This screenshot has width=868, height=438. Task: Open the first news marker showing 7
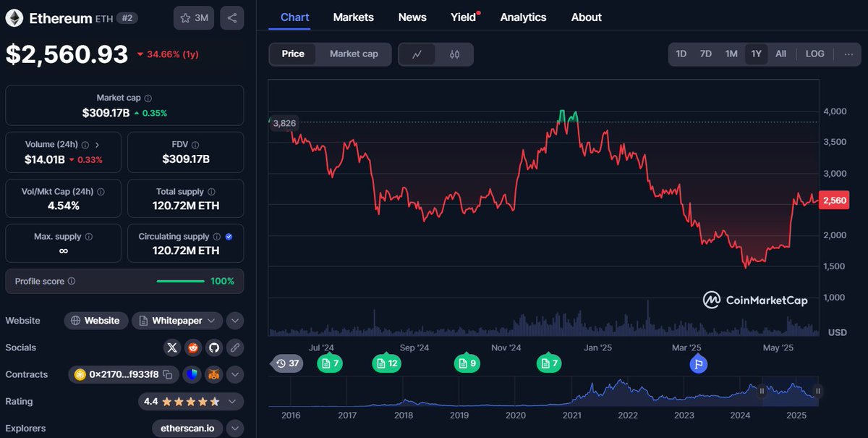(x=329, y=363)
